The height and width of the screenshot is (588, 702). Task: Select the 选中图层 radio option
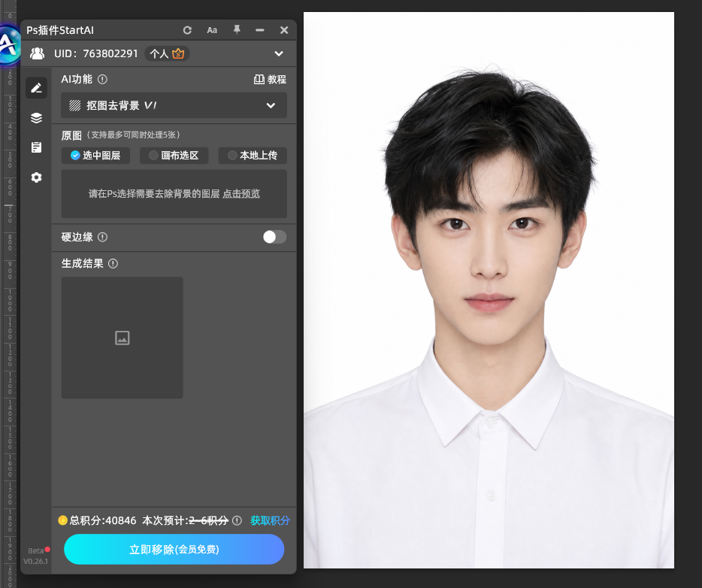point(95,156)
